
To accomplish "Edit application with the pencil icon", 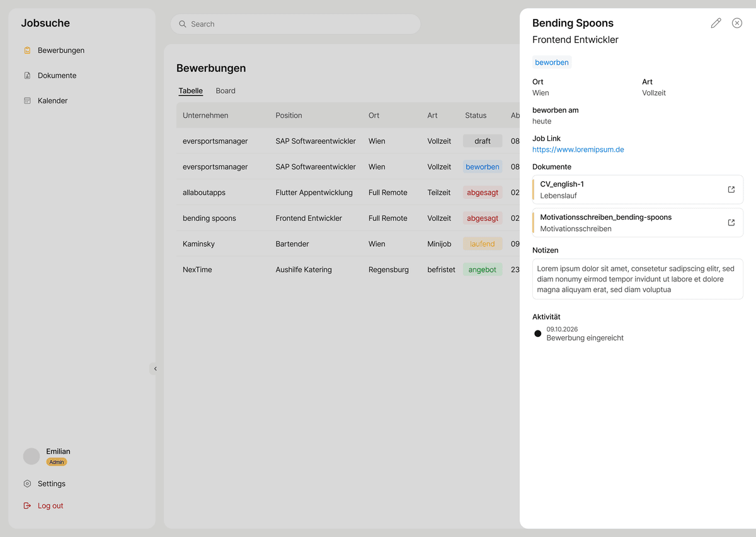I will pyautogui.click(x=716, y=23).
